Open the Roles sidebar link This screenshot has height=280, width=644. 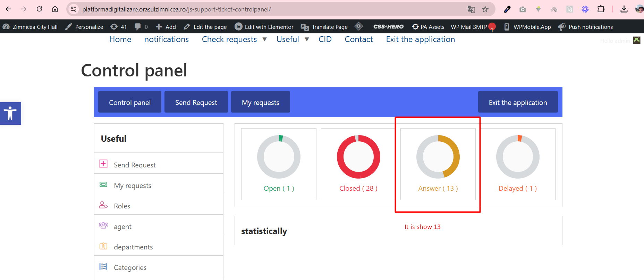[122, 206]
